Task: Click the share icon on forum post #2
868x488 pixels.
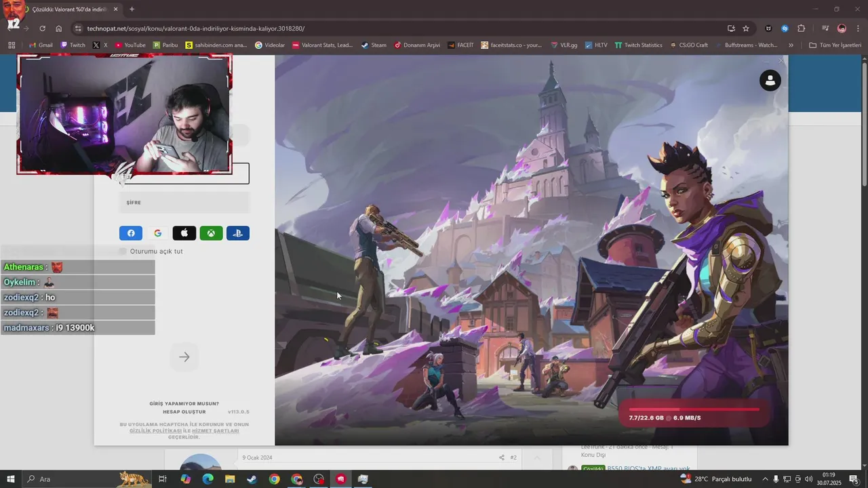Action: [x=502, y=457]
